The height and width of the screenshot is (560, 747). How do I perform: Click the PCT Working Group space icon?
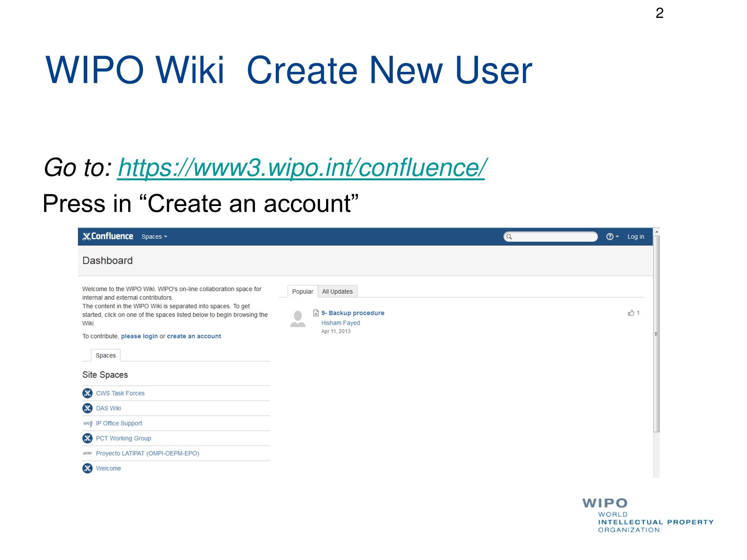coord(87,438)
